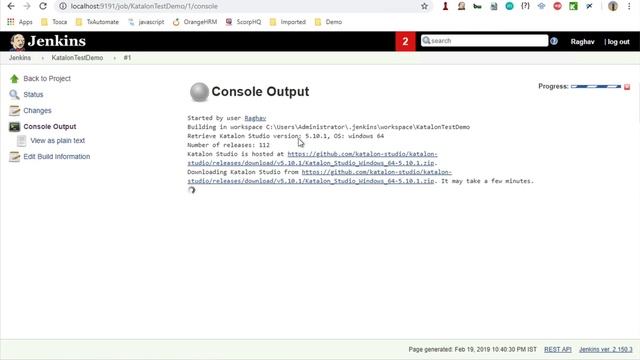Click the red circular extension icon
Screen dimensions: 640x360
(557, 6)
